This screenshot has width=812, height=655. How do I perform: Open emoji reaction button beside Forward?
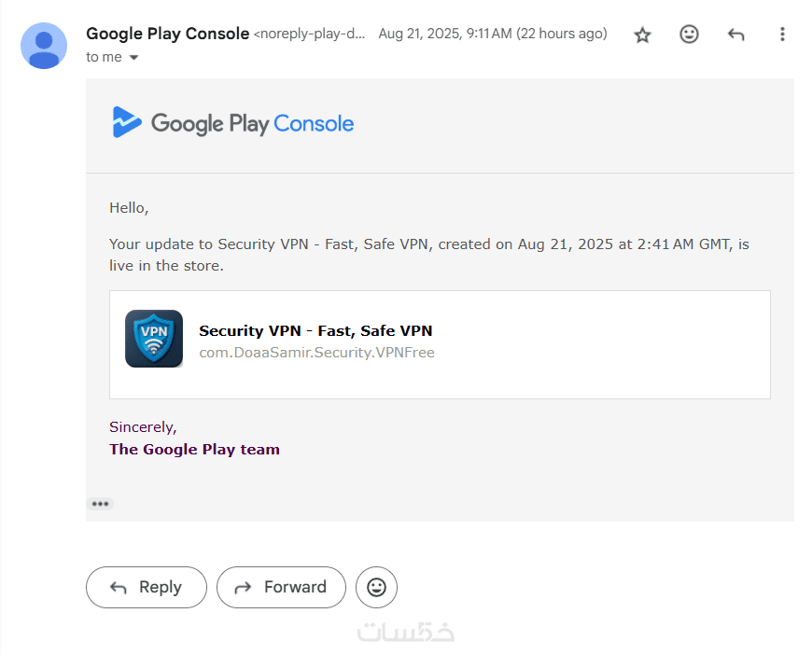[376, 587]
